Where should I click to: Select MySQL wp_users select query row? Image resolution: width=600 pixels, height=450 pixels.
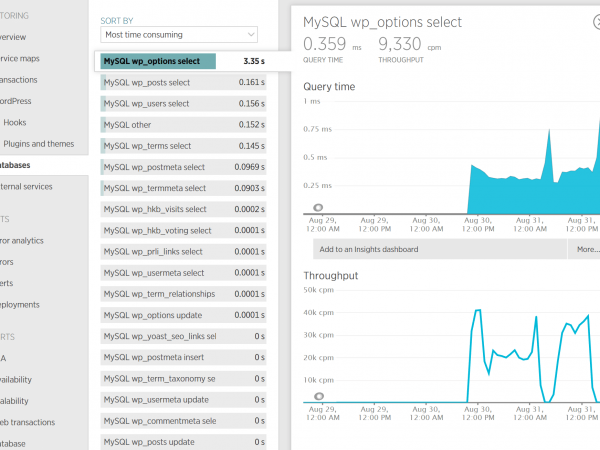(x=184, y=103)
